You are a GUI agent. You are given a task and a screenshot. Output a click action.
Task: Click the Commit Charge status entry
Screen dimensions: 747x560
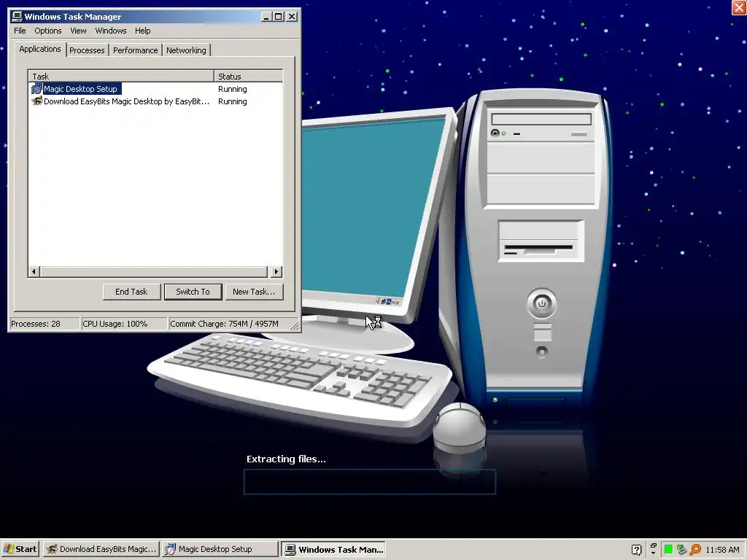pyautogui.click(x=228, y=324)
